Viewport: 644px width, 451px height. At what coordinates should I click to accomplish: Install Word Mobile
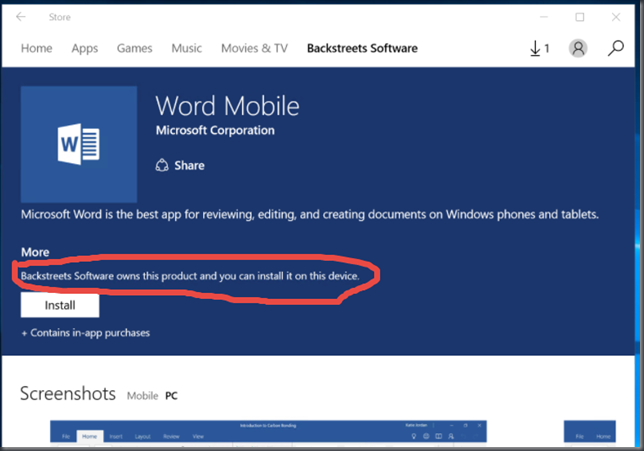60,305
